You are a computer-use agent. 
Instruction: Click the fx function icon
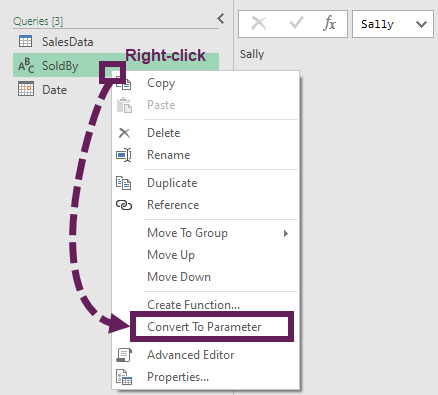tap(329, 23)
